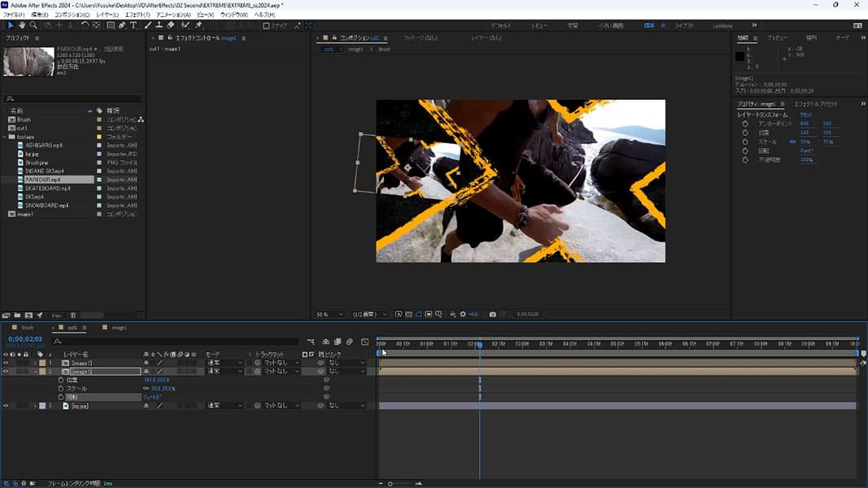
Task: Select the Zoom magnifier tool
Action: pos(33,25)
